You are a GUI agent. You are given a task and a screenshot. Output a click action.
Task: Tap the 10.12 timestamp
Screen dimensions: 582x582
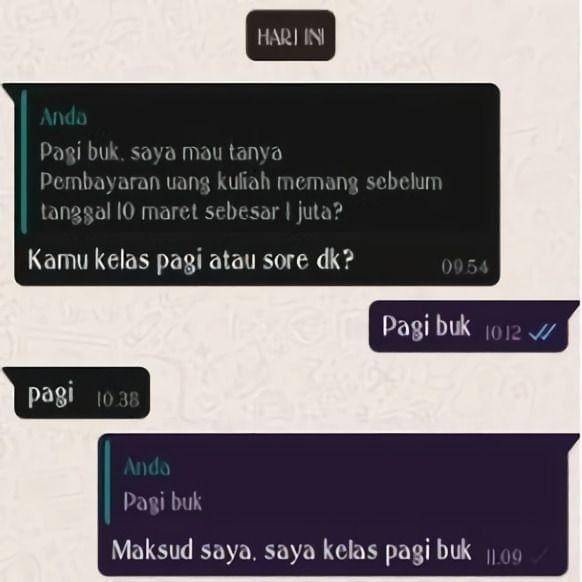pyautogui.click(x=503, y=333)
